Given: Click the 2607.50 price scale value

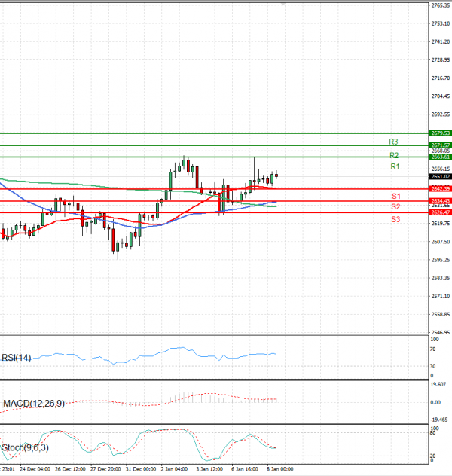Looking at the screenshot, I should point(441,242).
